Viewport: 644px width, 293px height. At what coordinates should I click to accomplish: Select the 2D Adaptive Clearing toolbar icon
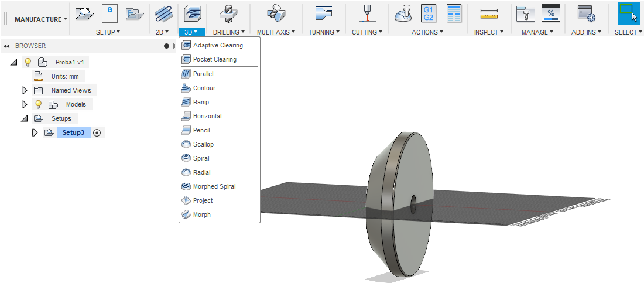click(163, 13)
